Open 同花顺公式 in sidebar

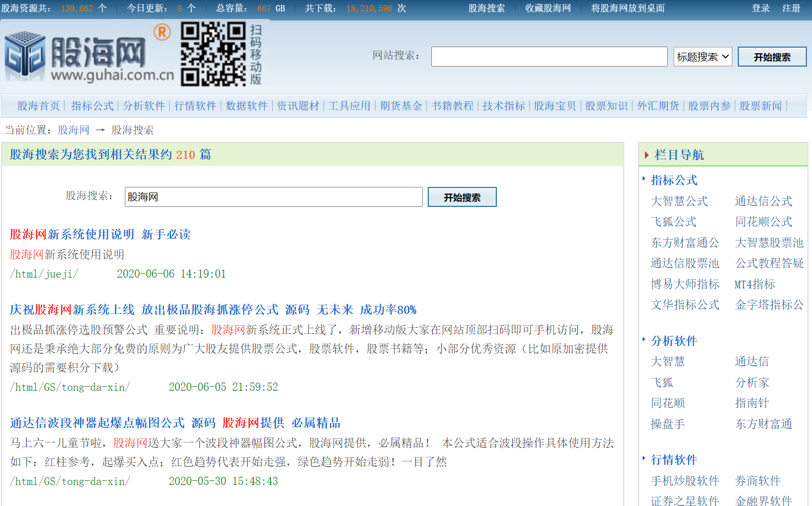[x=764, y=222]
